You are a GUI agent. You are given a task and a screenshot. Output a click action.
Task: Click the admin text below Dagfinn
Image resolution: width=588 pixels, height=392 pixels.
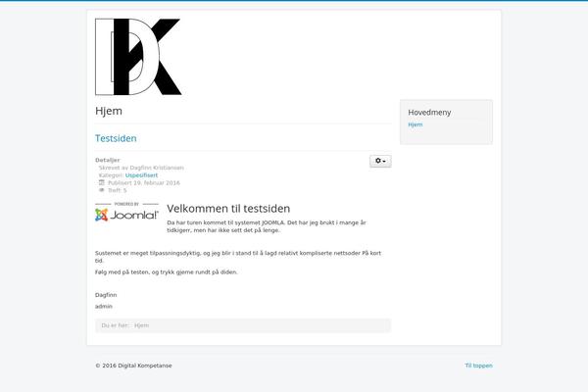click(x=104, y=307)
